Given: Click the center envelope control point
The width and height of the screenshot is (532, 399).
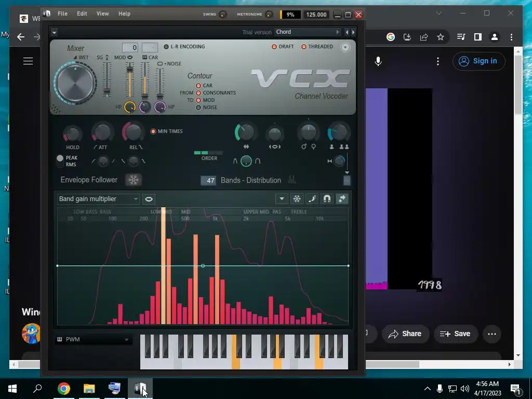Looking at the screenshot, I should [203, 265].
